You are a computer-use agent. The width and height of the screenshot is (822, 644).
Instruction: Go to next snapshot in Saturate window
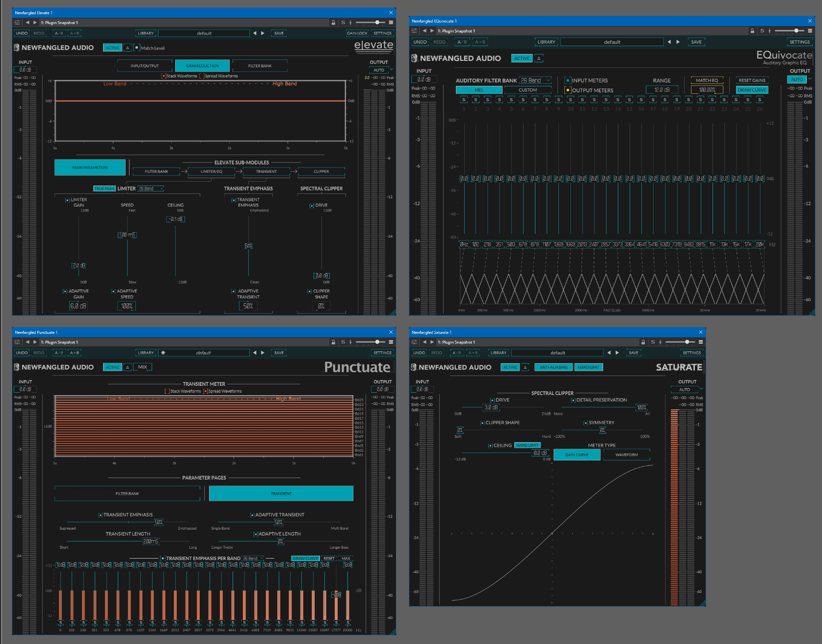click(x=432, y=342)
